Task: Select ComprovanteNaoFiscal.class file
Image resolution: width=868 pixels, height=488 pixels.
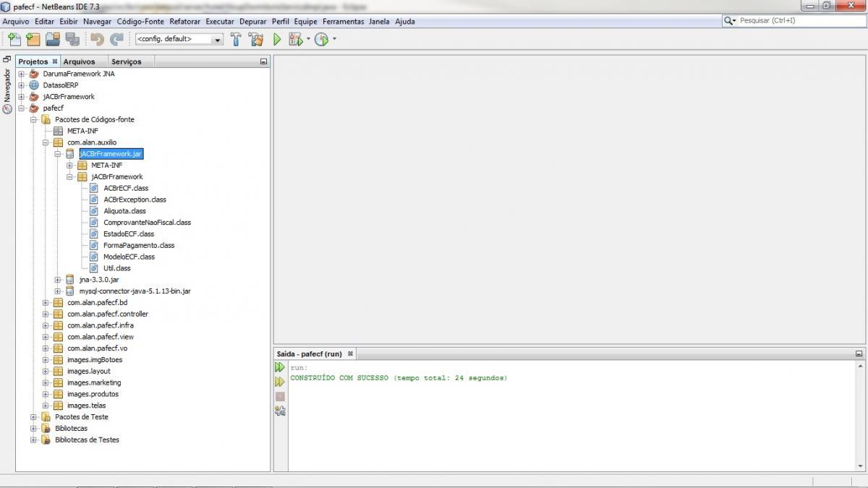Action: coord(147,223)
